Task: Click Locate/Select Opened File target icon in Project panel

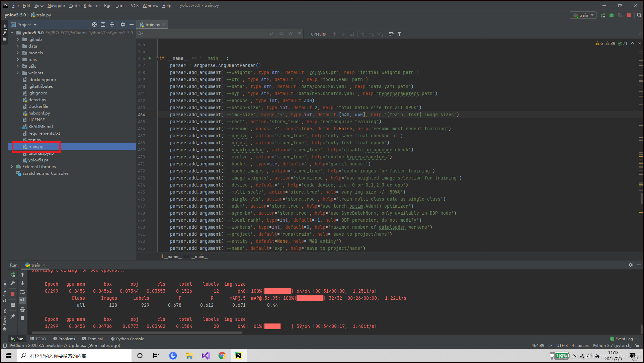Action: pyautogui.click(x=94, y=24)
